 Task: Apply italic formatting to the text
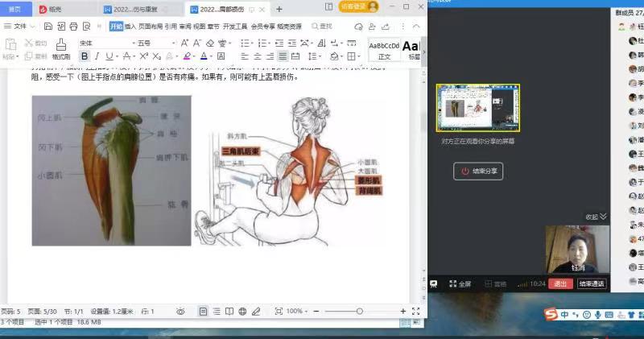click(97, 56)
